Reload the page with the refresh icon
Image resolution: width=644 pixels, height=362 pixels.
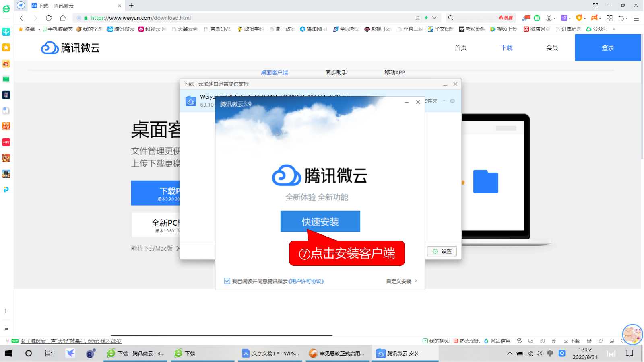[49, 18]
